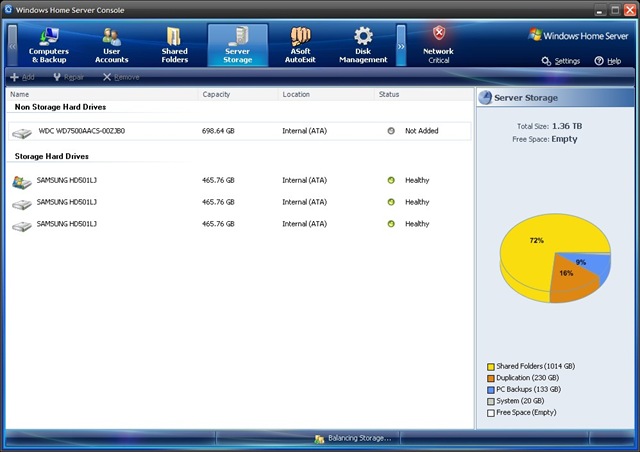Click Non Storage Hard Drives group header
The height and width of the screenshot is (452, 640).
click(60, 107)
